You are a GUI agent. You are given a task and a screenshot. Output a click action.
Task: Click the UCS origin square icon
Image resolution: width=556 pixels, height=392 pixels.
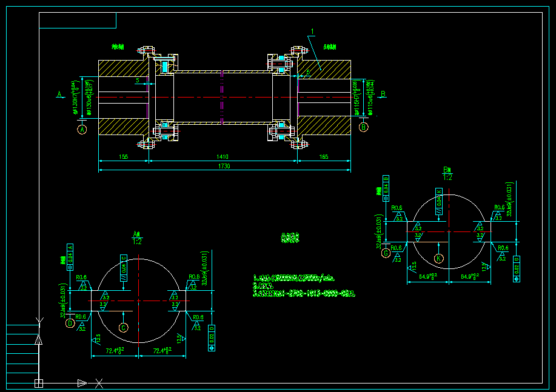click(39, 383)
